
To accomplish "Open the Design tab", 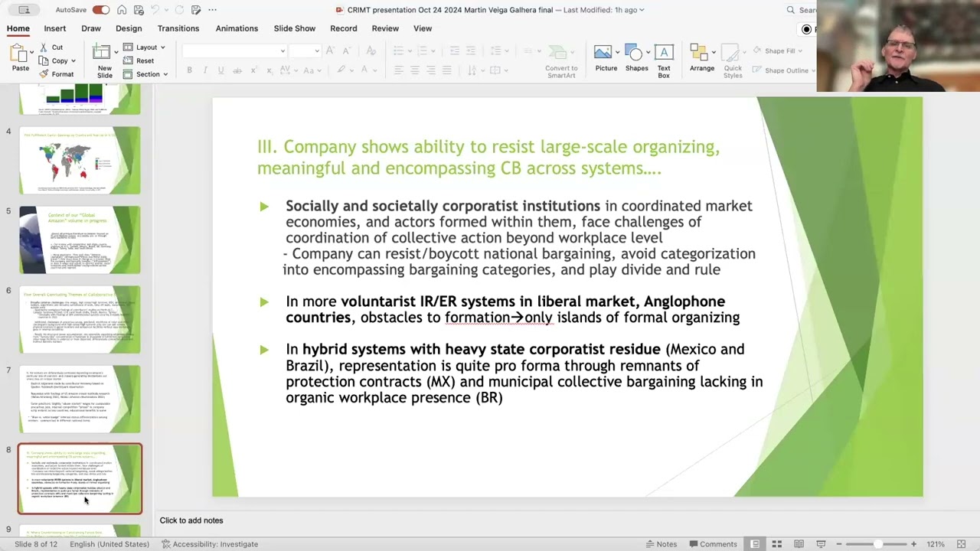I will 129,28.
